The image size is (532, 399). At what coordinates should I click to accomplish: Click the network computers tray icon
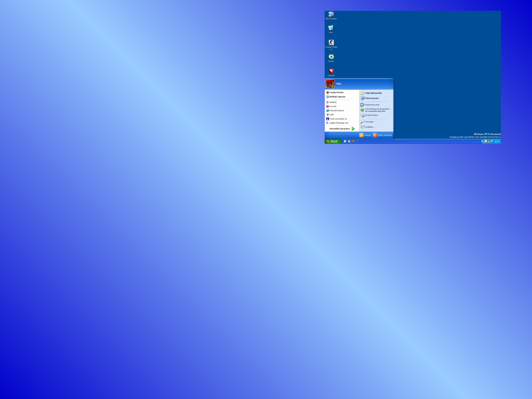[492, 141]
